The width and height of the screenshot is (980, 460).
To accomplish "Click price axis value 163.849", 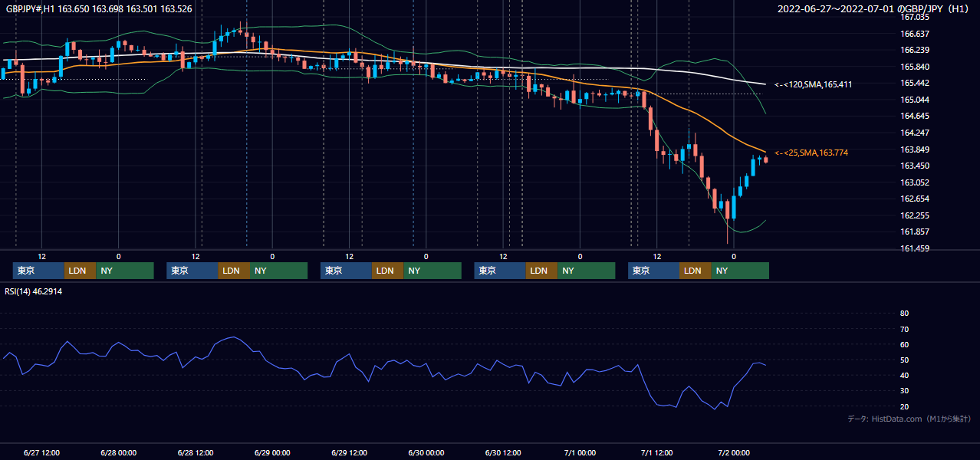I will coord(915,149).
